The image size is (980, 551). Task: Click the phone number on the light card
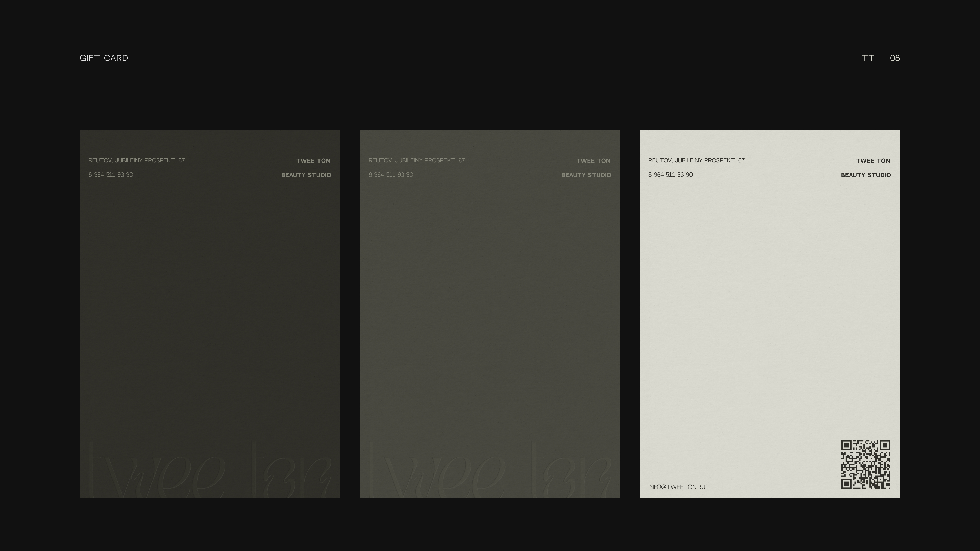point(670,174)
